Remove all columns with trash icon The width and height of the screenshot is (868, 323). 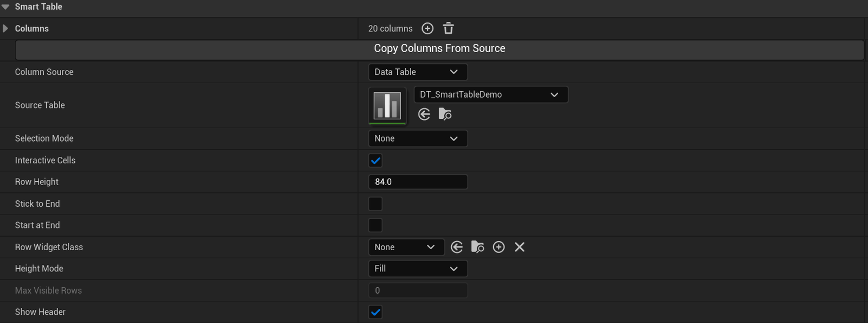coord(448,28)
